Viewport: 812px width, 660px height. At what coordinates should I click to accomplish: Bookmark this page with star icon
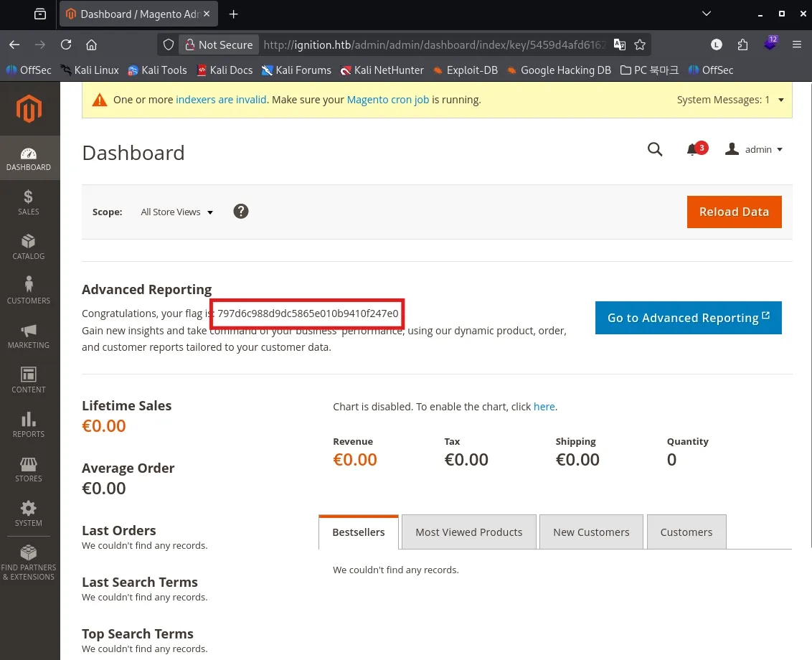pyautogui.click(x=640, y=45)
